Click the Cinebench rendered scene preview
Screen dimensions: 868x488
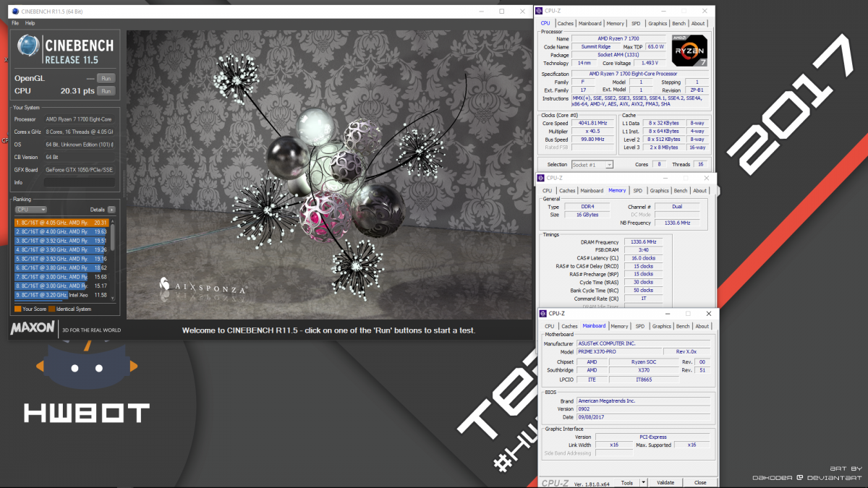coord(328,174)
